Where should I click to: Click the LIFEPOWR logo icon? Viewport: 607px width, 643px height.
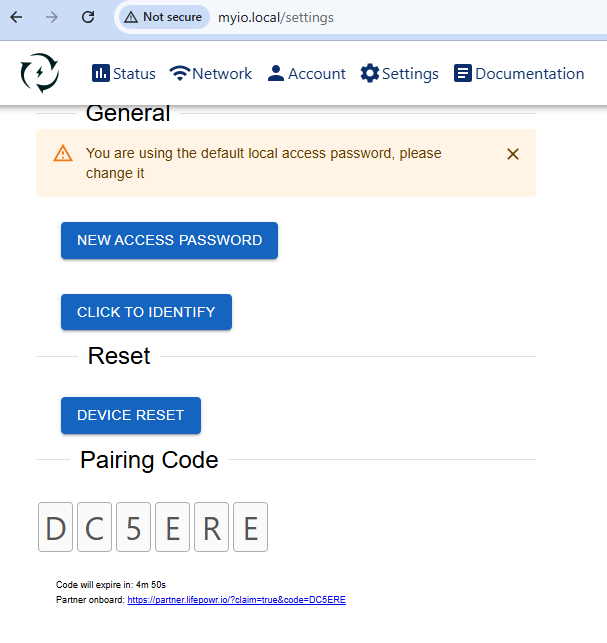click(40, 73)
